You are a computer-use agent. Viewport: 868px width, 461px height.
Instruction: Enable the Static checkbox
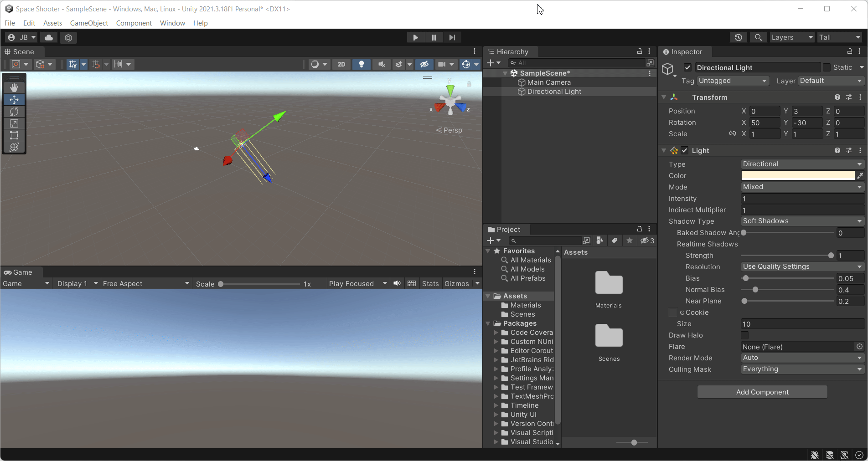pyautogui.click(x=827, y=67)
